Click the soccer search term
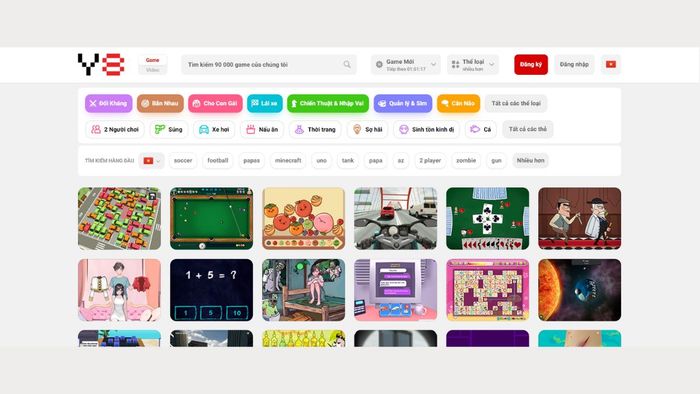Screen dimensions: 700x394 click(x=183, y=161)
